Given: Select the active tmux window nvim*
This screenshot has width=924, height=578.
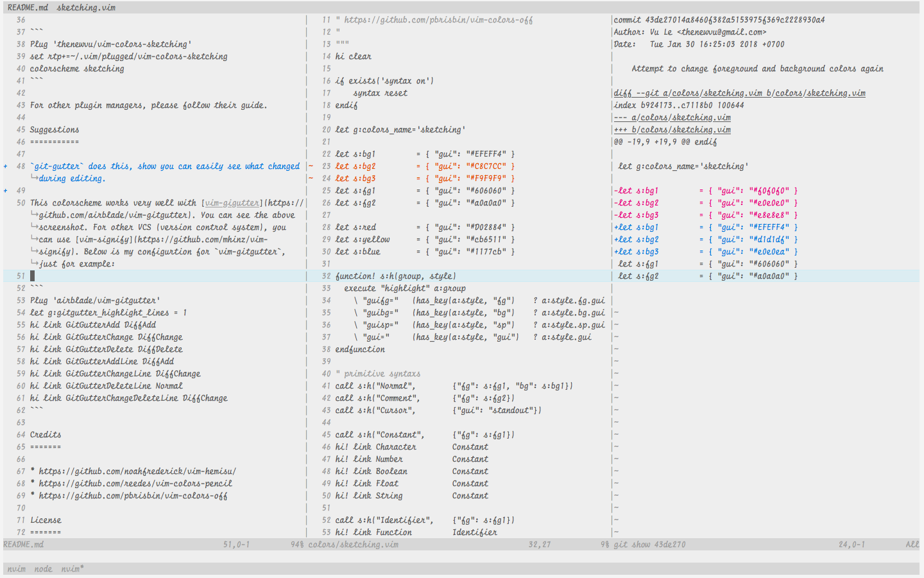Looking at the screenshot, I should tap(73, 569).
